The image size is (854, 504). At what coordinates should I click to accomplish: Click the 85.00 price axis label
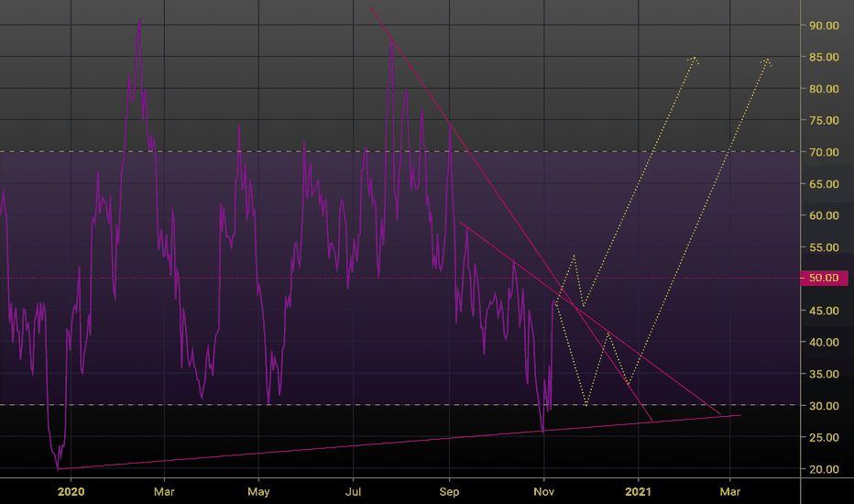824,57
